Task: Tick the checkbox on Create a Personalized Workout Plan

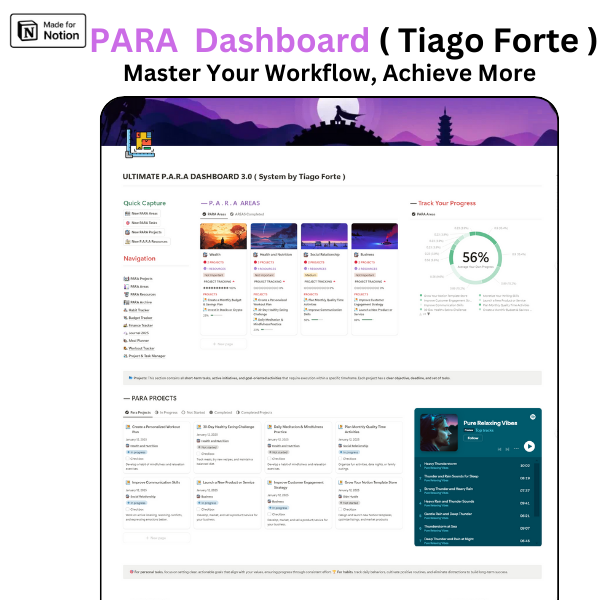Action: click(128, 458)
